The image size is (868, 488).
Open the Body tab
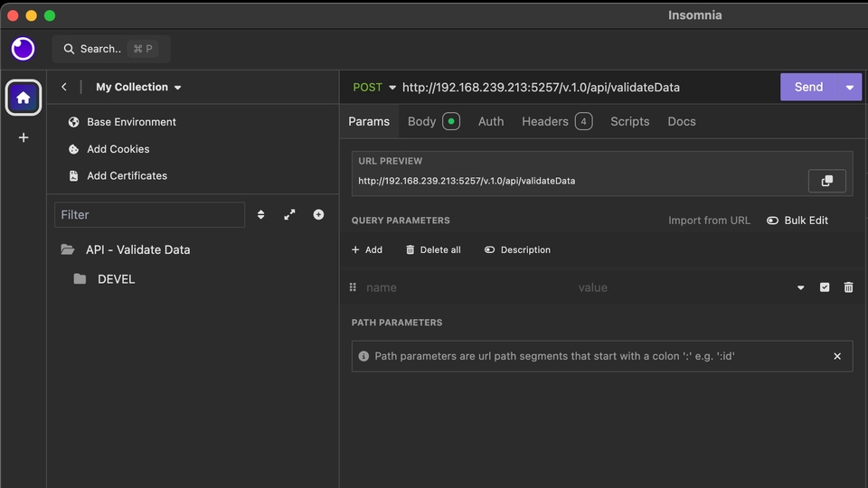tap(422, 121)
